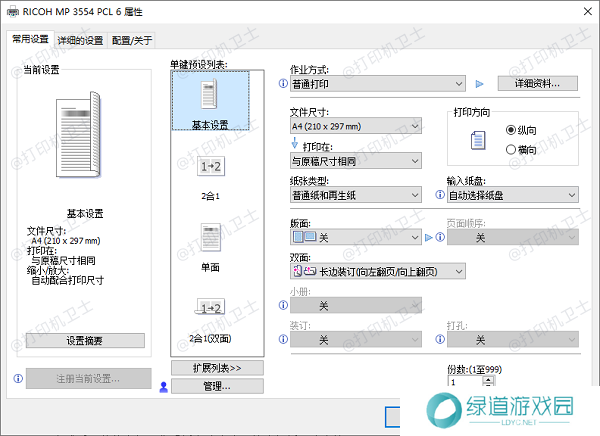Open the 装订 dropdown

click(x=356, y=340)
